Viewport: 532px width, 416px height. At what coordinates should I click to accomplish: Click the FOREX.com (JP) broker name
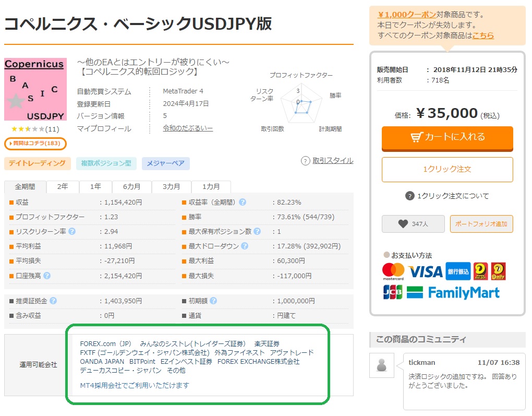pyautogui.click(x=105, y=343)
